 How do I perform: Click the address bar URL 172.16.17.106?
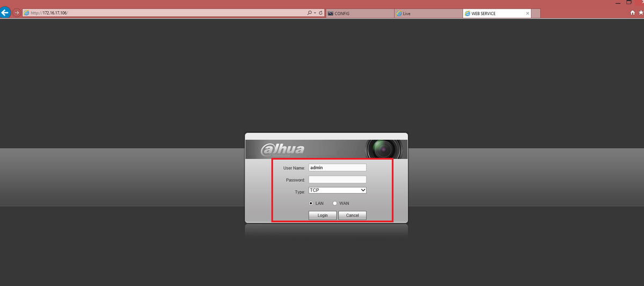pos(49,13)
